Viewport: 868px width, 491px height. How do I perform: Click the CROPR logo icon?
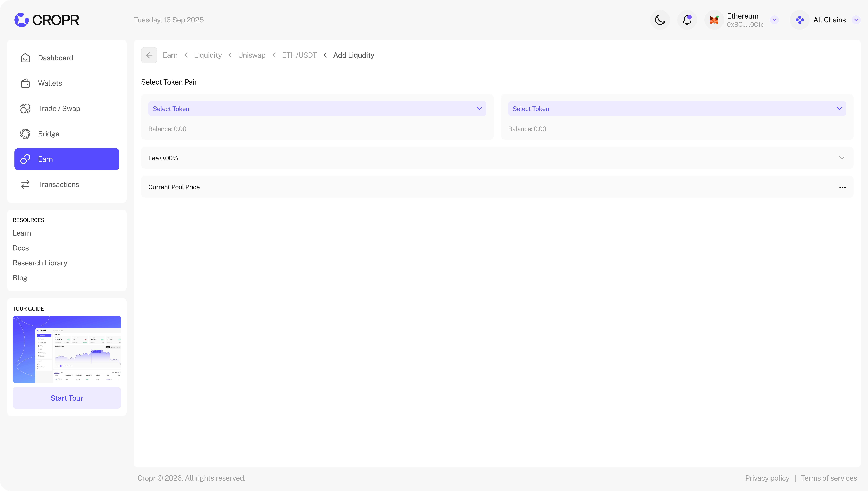pos(22,20)
